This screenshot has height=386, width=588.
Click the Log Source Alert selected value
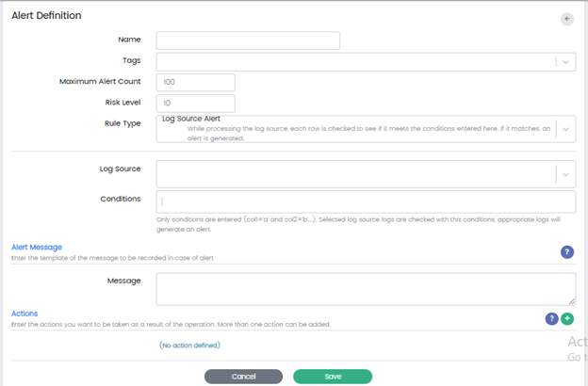[x=191, y=119]
